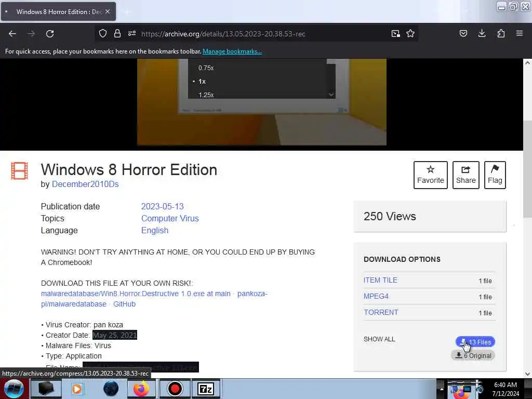532x399 pixels.
Task: Open the tracking protection shield icon
Action: tap(103, 34)
